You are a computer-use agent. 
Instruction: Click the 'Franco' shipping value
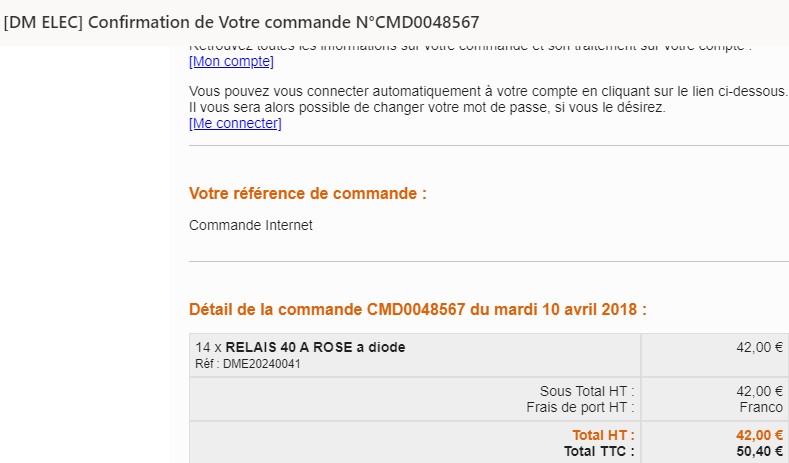pos(761,407)
